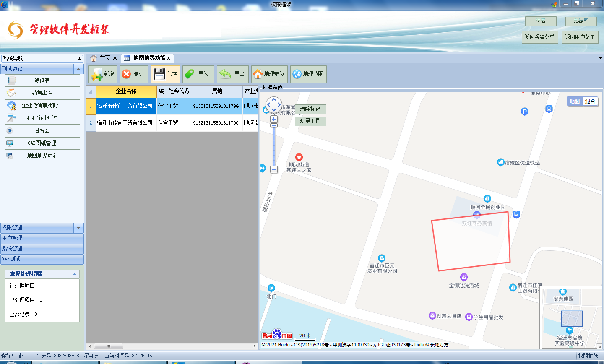This screenshot has height=364, width=604.
Task: Click the parking P marker on map
Action: point(524,112)
